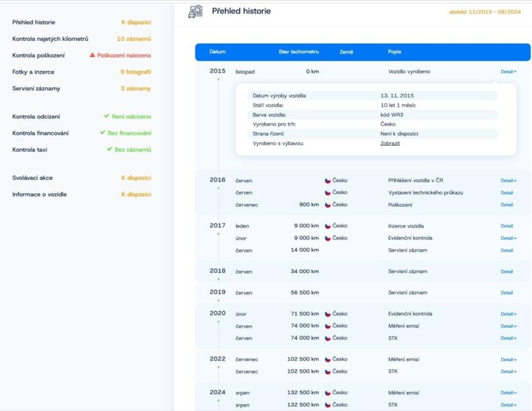Open Detail link for 2018 Servisní záznam
This screenshot has height=411, width=532.
(506, 272)
